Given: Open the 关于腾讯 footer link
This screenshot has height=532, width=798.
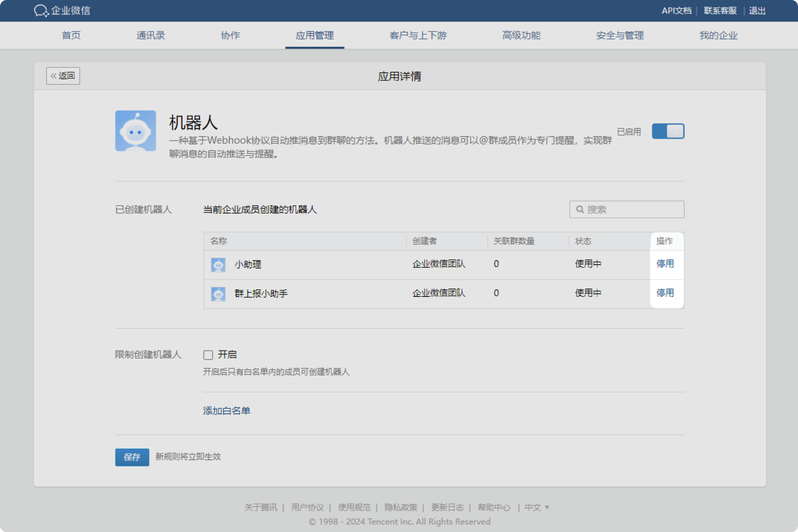Looking at the screenshot, I should click(x=261, y=508).
